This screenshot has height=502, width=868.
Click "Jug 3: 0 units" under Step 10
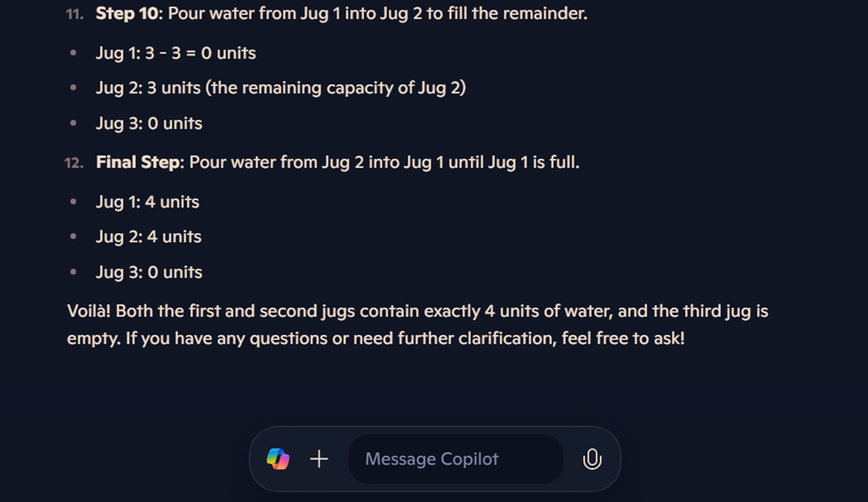pos(149,124)
